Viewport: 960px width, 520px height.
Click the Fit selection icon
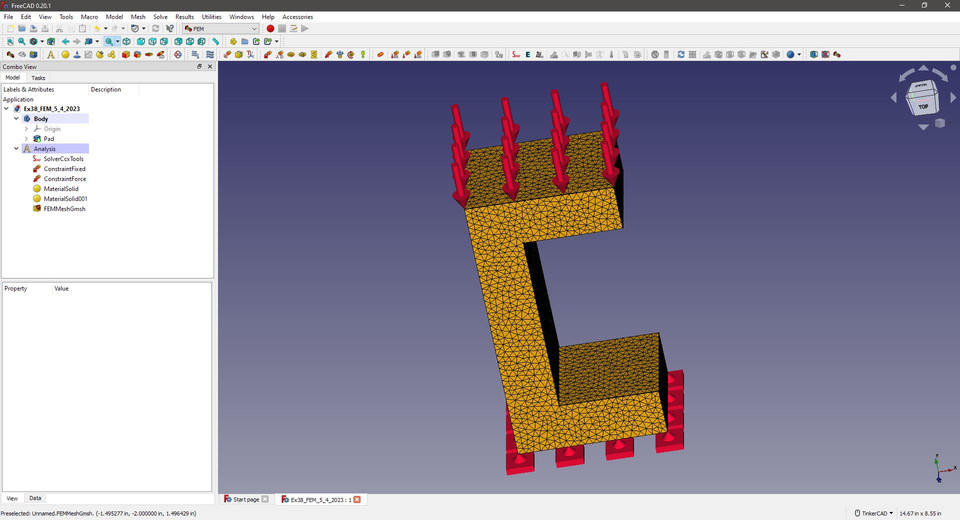tap(21, 41)
